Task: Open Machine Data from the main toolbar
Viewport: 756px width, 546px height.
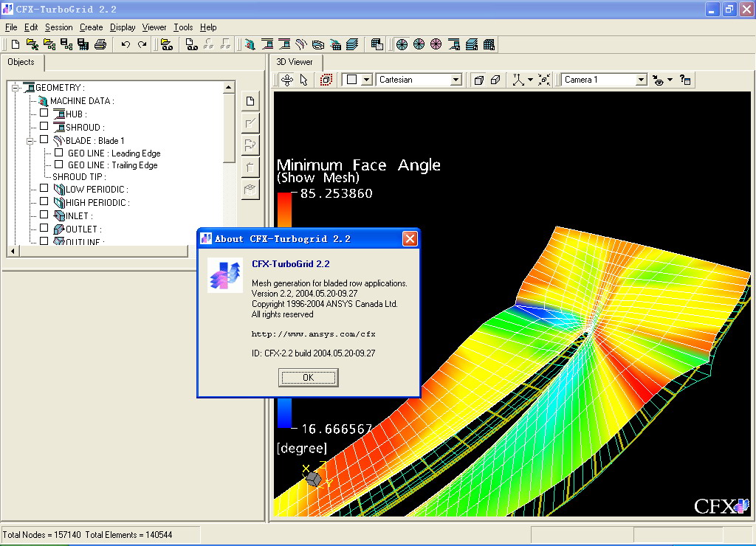Action: pos(250,45)
